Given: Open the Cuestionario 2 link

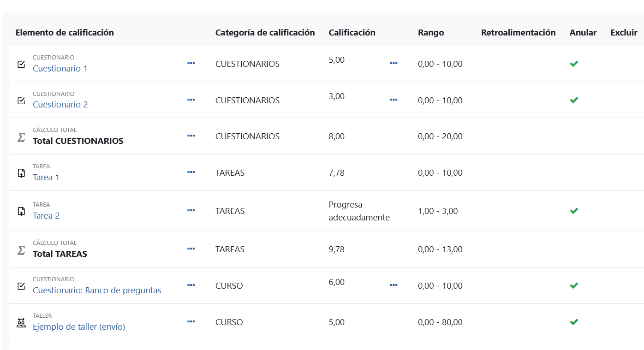Looking at the screenshot, I should pyautogui.click(x=60, y=104).
